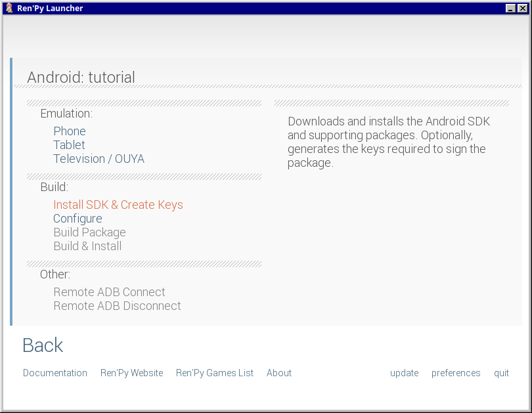Click the SDK description text starting 'Downloads and installs'
The width and height of the screenshot is (532, 413).
389,142
